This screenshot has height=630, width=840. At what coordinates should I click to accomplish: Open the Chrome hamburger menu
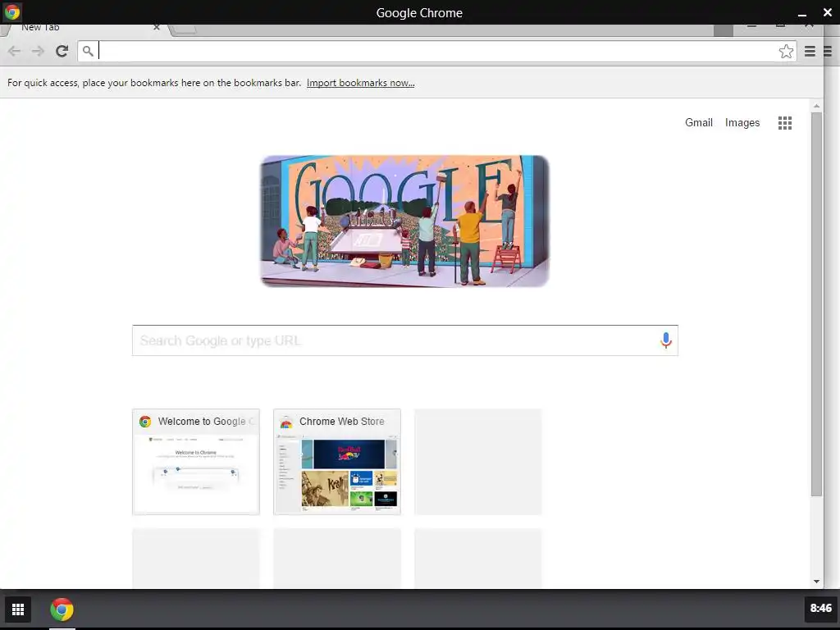[810, 51]
